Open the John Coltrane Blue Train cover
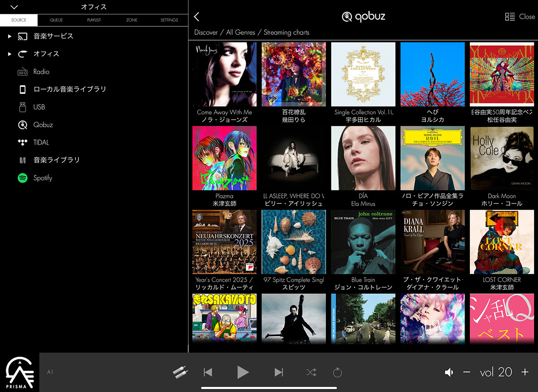The height and width of the screenshot is (392, 538). (363, 242)
